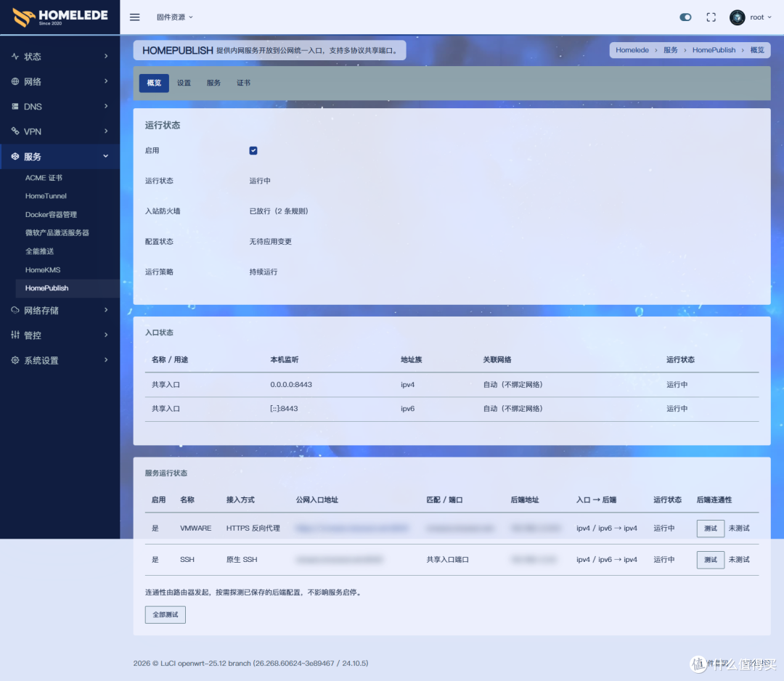
Task: Click the 管控 sliders icon in sidebar
Action: [15, 335]
